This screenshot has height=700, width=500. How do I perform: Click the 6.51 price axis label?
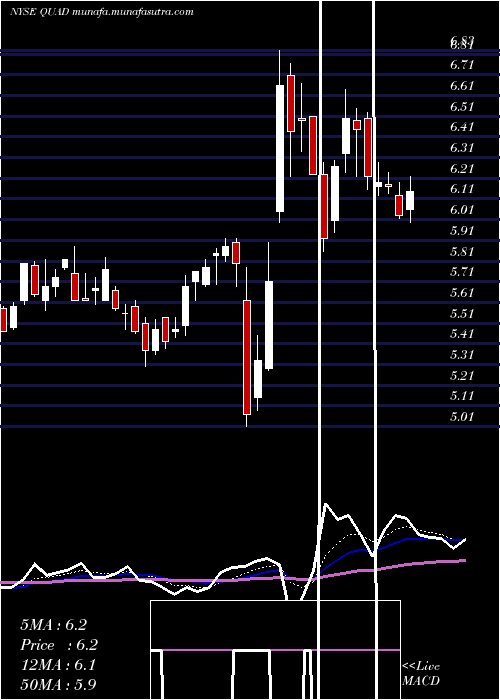click(x=462, y=107)
